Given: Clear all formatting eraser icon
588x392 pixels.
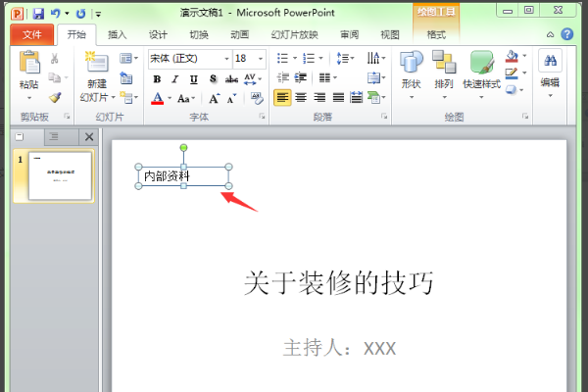Looking at the screenshot, I should [x=257, y=98].
